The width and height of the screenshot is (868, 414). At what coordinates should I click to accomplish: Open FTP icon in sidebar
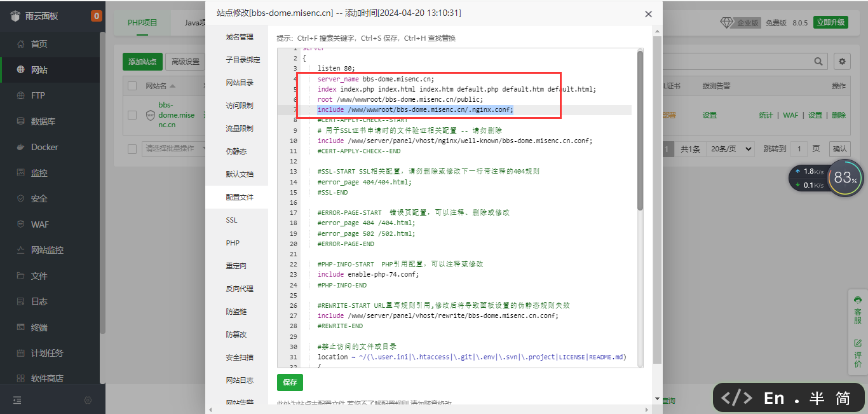point(20,95)
